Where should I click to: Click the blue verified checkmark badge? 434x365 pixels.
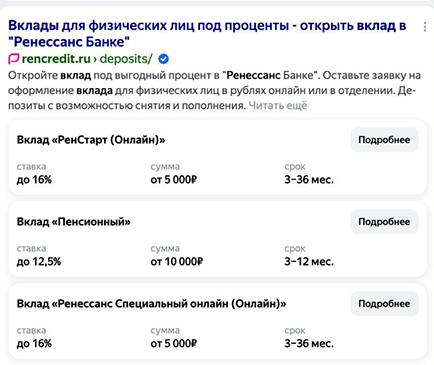(x=163, y=59)
